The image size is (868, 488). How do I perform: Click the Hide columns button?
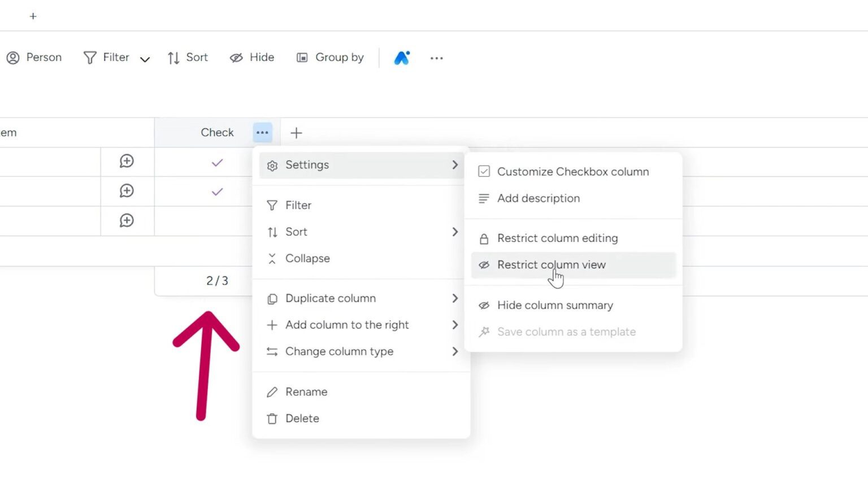tap(252, 58)
